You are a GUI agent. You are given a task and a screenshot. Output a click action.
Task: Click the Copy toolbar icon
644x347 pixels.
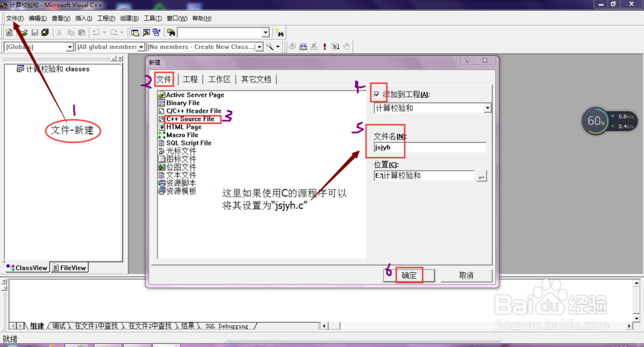pyautogui.click(x=71, y=32)
